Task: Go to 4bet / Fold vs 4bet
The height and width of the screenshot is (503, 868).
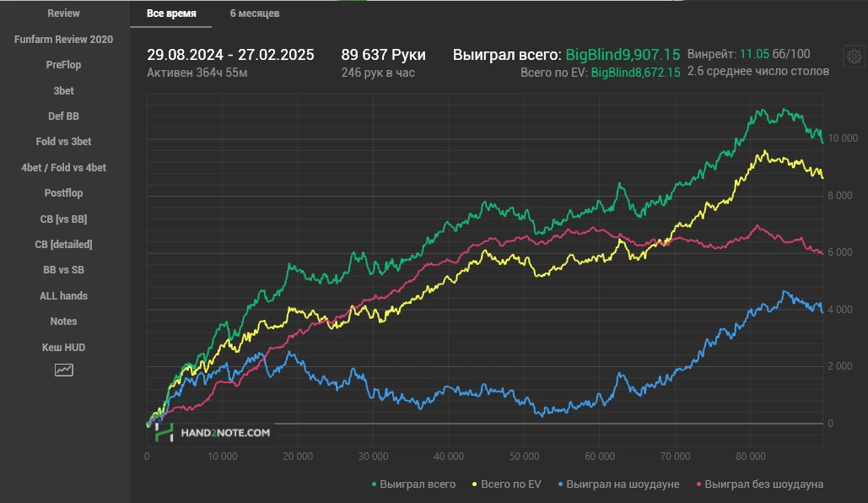Action: [x=64, y=168]
